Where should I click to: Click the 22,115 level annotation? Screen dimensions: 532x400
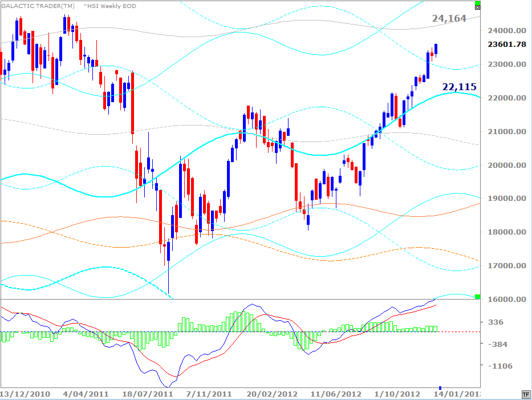(459, 87)
